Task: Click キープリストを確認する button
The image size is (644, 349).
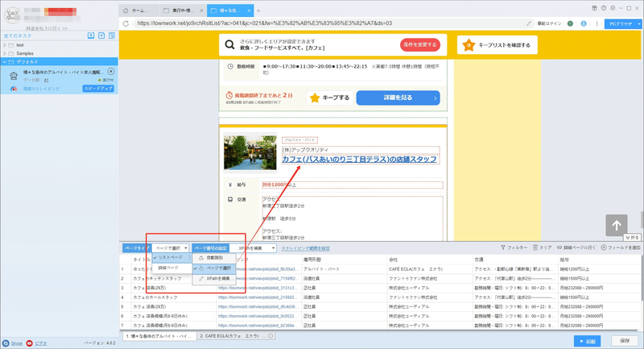Action: (497, 45)
